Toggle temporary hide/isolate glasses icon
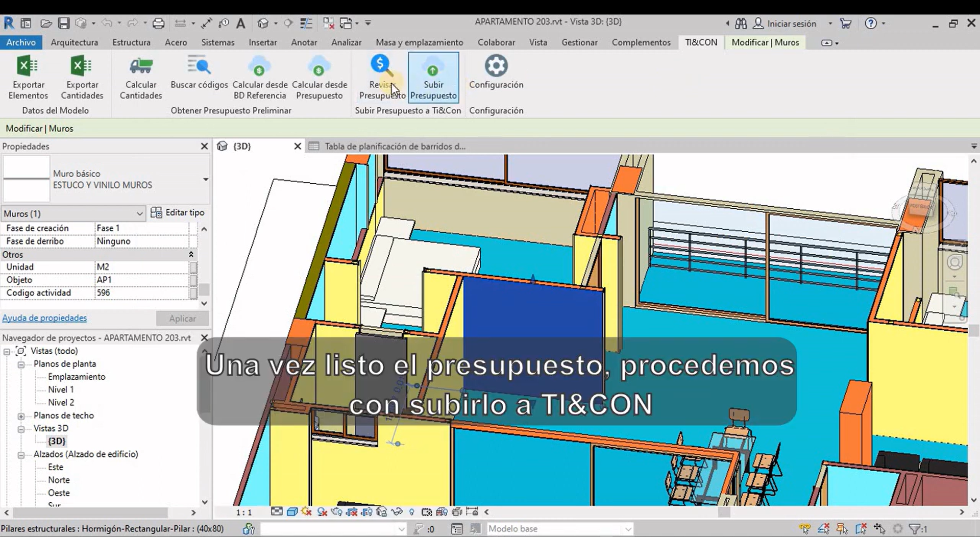This screenshot has width=980, height=537. coord(397,511)
